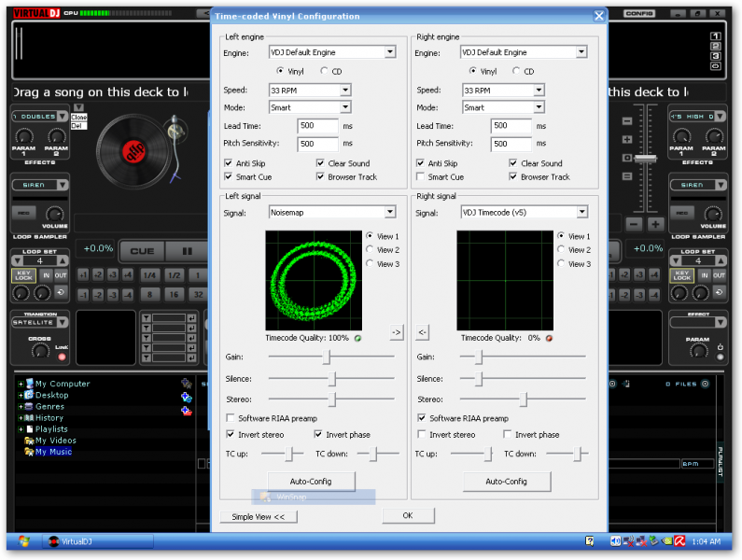Click the Clone button on left deck

79,117
